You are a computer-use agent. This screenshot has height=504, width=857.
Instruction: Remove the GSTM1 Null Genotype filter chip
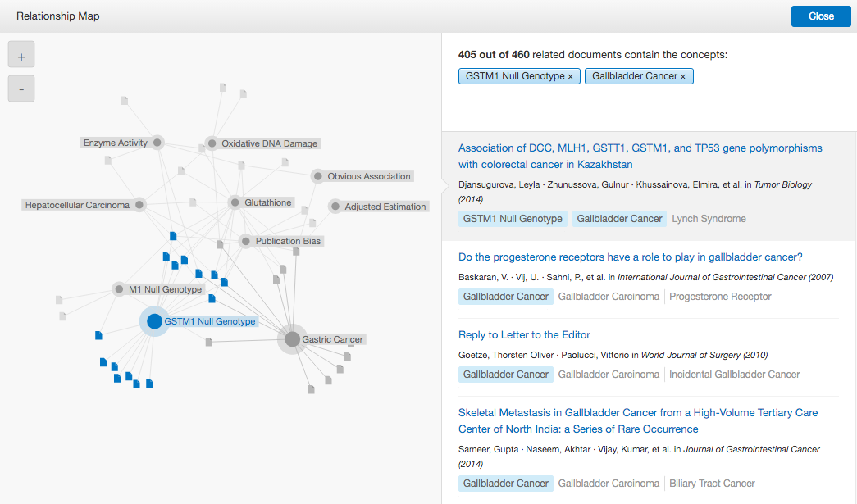(571, 76)
